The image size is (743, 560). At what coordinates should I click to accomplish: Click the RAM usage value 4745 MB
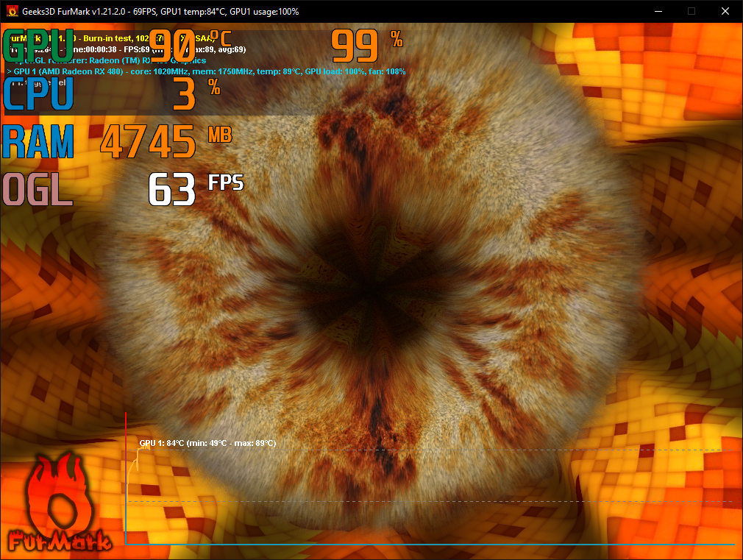click(x=166, y=141)
